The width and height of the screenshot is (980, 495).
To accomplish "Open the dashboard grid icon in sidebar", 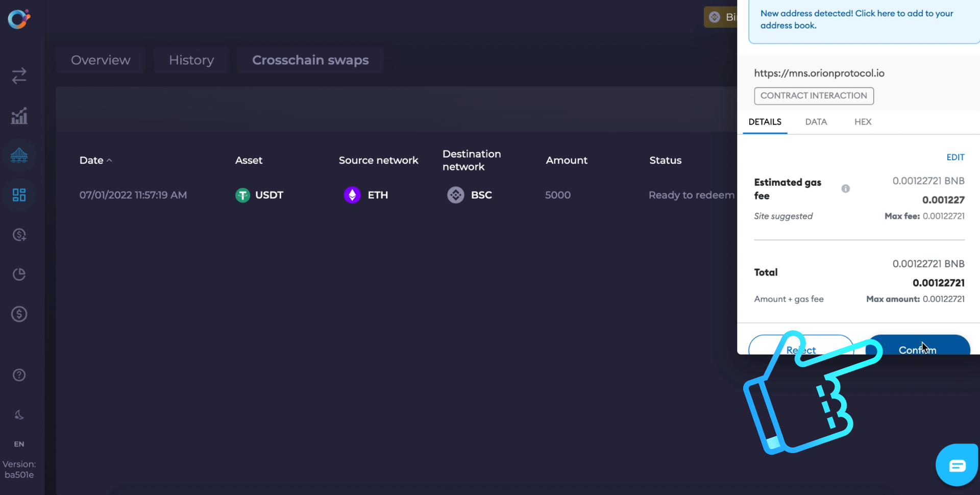I will click(x=19, y=195).
